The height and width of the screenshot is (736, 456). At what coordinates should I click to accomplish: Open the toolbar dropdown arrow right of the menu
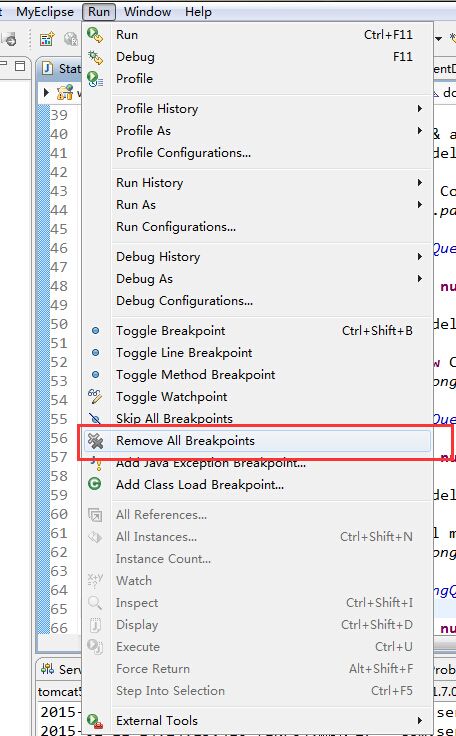pos(439,38)
